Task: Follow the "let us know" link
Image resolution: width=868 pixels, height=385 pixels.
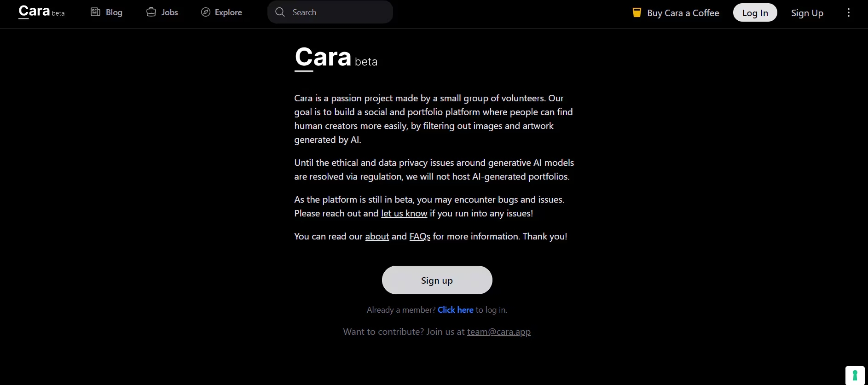Action: pyautogui.click(x=404, y=213)
